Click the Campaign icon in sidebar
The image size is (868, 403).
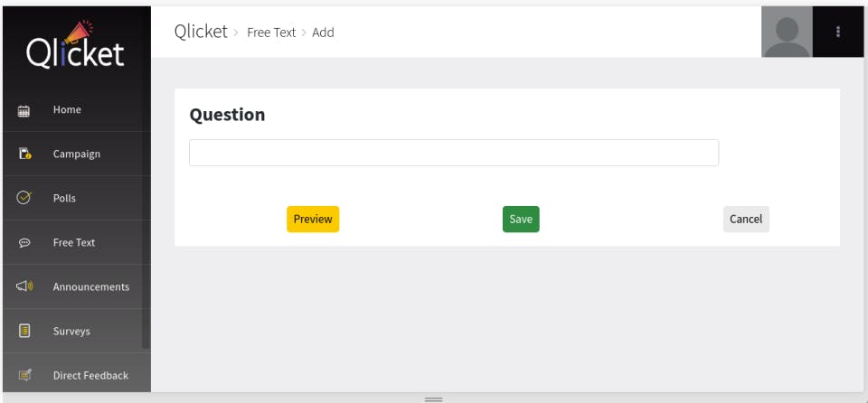(24, 155)
